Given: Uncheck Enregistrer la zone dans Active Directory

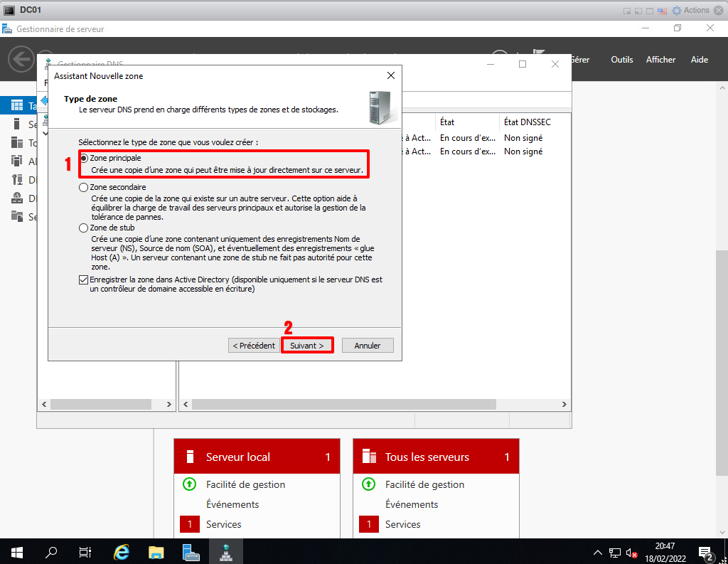Looking at the screenshot, I should 85,280.
